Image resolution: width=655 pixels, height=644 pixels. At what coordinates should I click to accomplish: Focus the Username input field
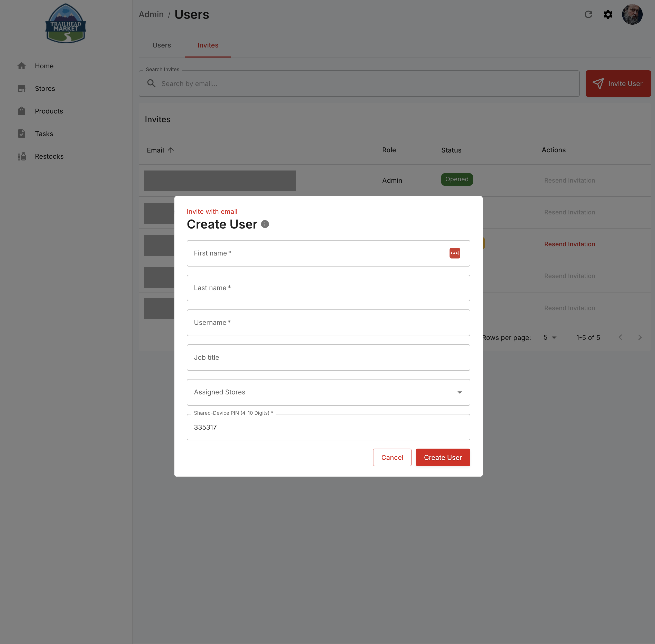pos(328,323)
